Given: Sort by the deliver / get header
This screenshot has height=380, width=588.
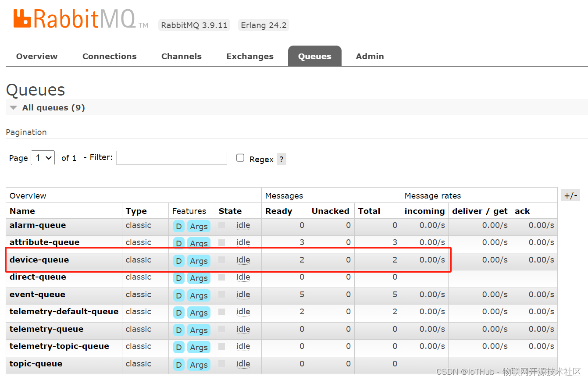Looking at the screenshot, I should 480,211.
